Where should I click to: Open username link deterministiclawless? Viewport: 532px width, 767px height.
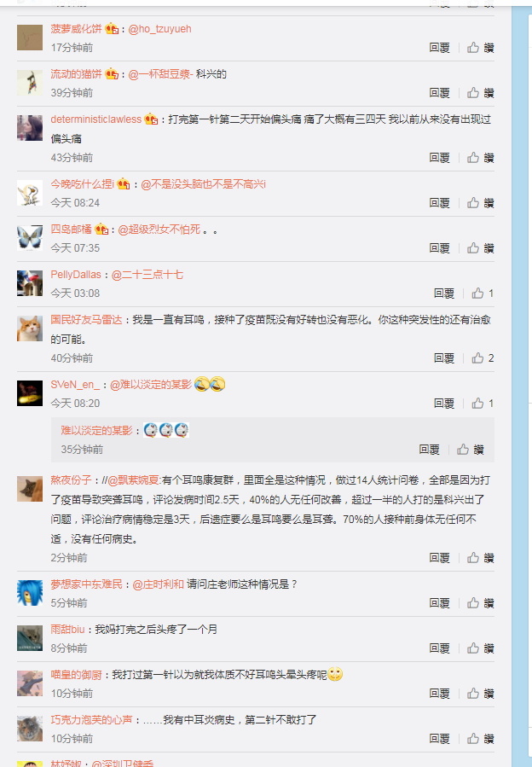95,119
